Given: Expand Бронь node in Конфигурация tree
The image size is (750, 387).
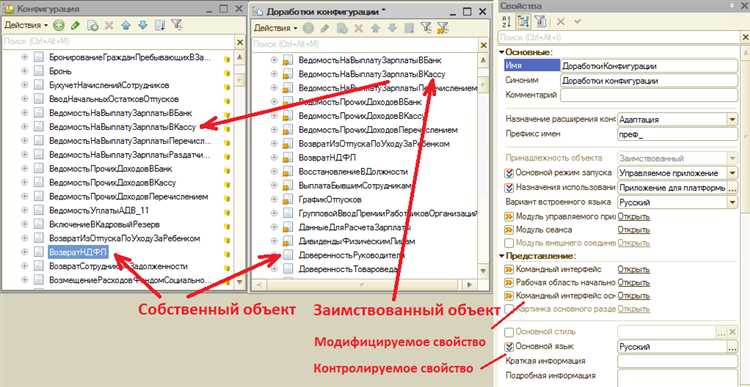Looking at the screenshot, I should (24, 71).
